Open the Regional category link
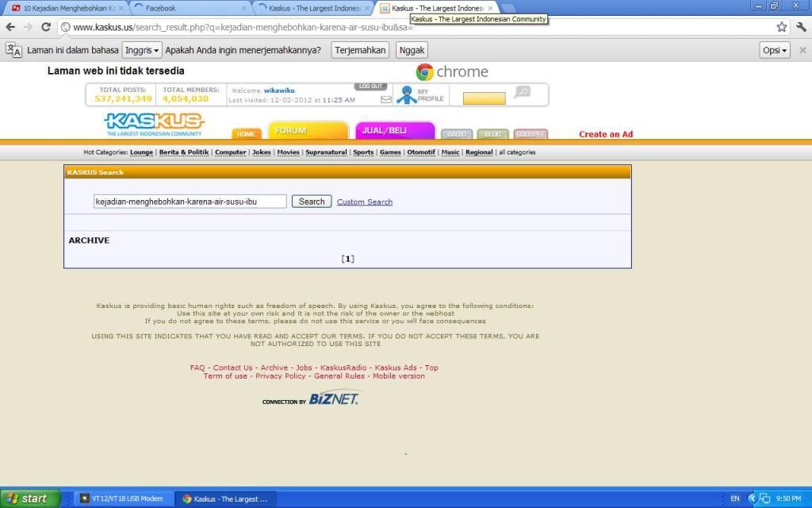This screenshot has width=812, height=508. point(479,152)
